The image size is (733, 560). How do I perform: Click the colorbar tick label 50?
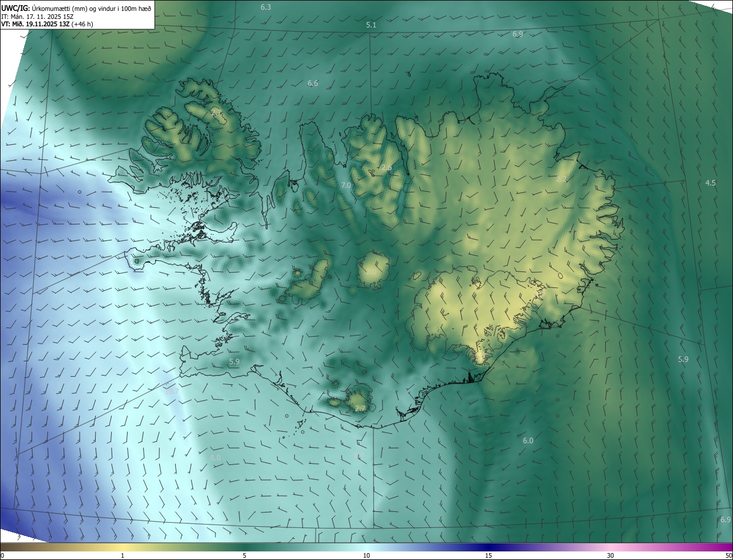click(x=728, y=555)
